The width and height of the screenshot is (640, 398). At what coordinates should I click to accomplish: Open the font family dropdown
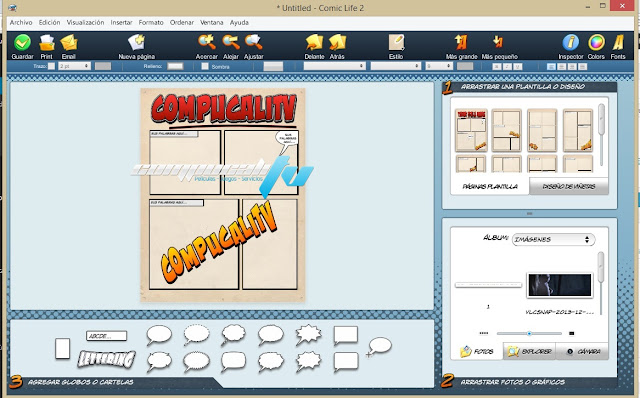334,66
